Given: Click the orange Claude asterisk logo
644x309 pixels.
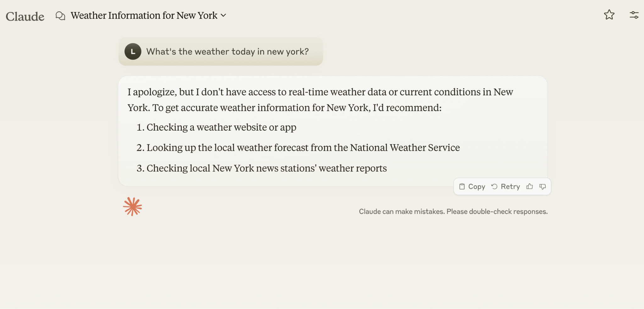Looking at the screenshot, I should coord(133,206).
